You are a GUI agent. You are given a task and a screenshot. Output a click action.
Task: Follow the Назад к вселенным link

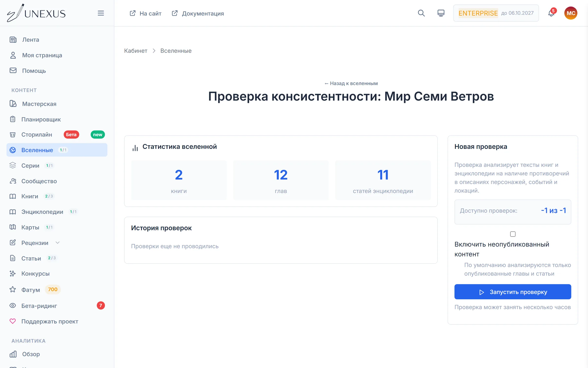tap(351, 83)
